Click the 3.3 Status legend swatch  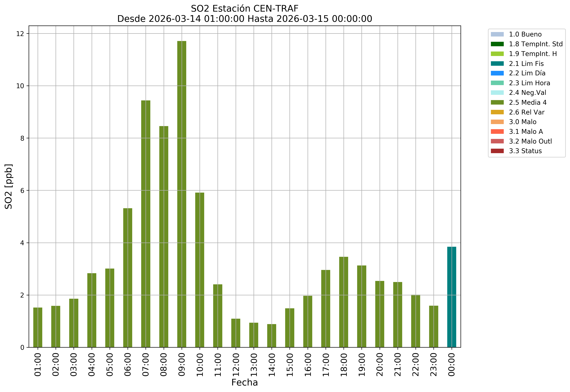point(497,151)
